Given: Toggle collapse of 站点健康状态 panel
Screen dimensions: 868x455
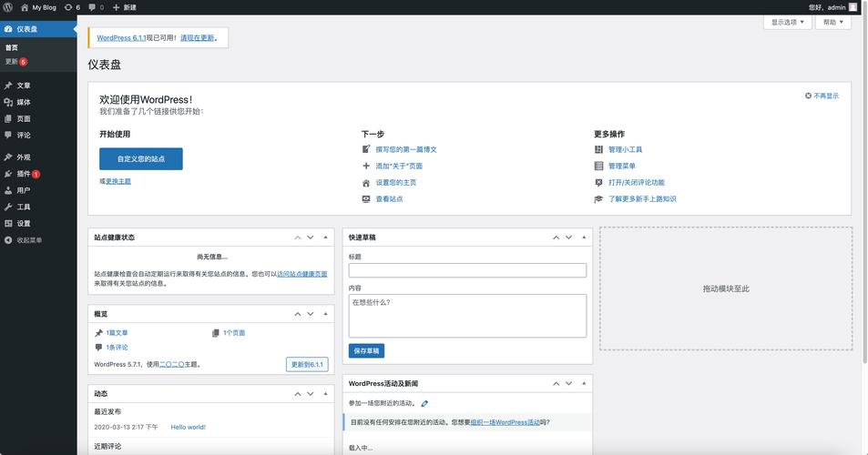Looking at the screenshot, I should pos(325,238).
